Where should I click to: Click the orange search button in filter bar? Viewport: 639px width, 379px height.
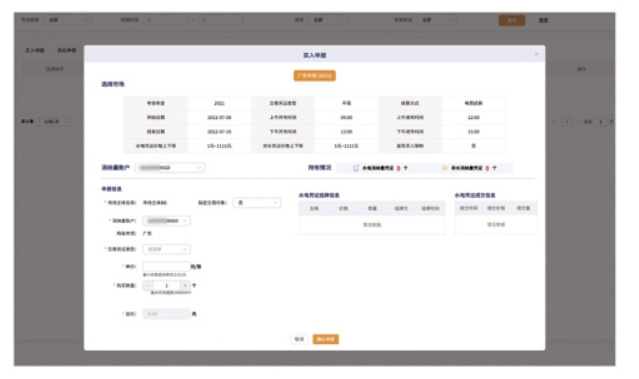[x=512, y=20]
